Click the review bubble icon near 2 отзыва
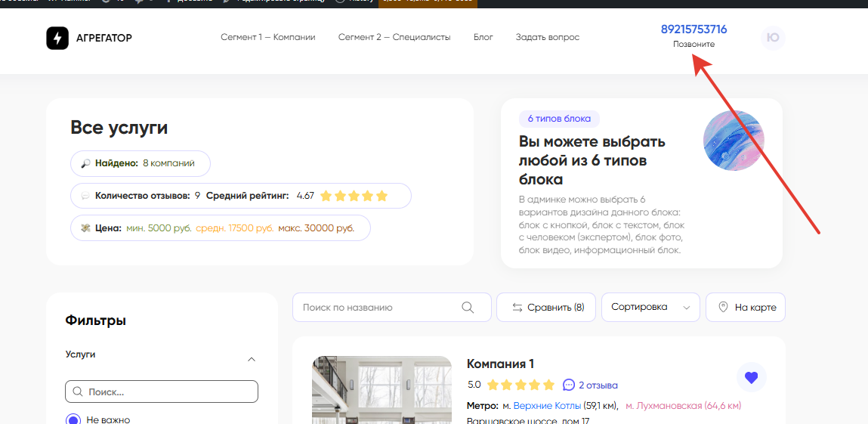The image size is (868, 424). [569, 385]
